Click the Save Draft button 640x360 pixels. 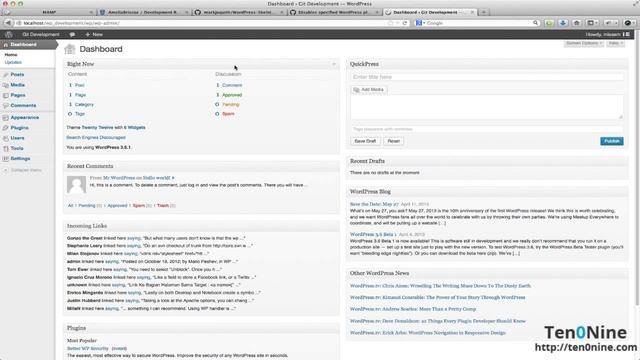(365, 141)
